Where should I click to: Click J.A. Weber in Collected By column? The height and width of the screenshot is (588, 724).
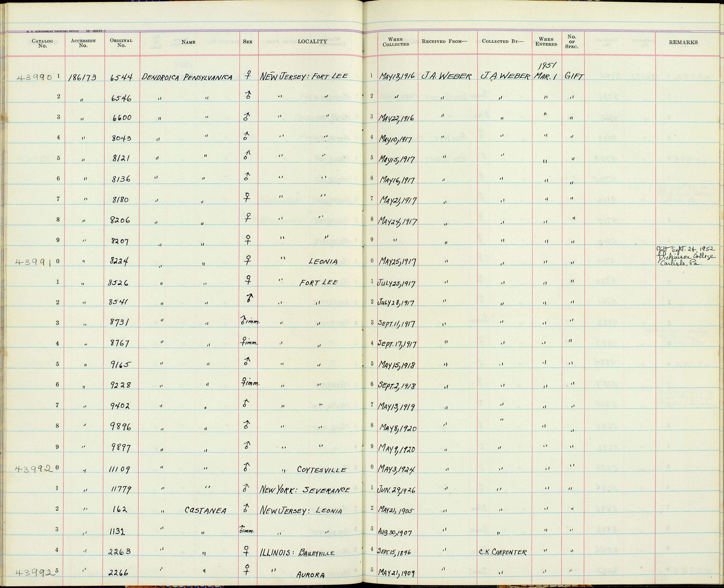(x=505, y=76)
